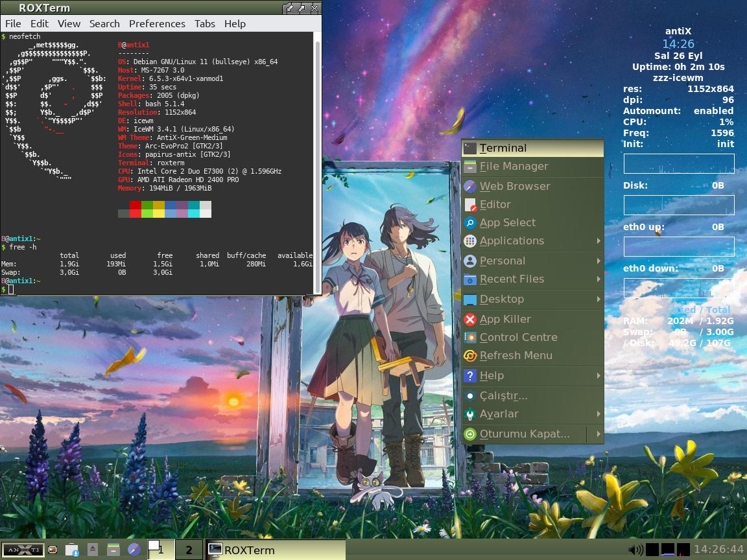Switch to workspace 2 in taskbar
The image size is (747, 560).
click(189, 550)
